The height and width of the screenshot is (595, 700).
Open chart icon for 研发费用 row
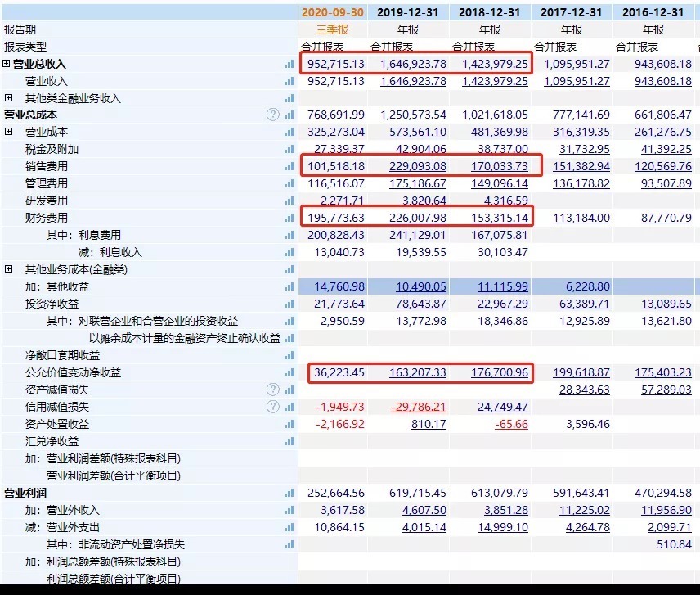tap(289, 201)
